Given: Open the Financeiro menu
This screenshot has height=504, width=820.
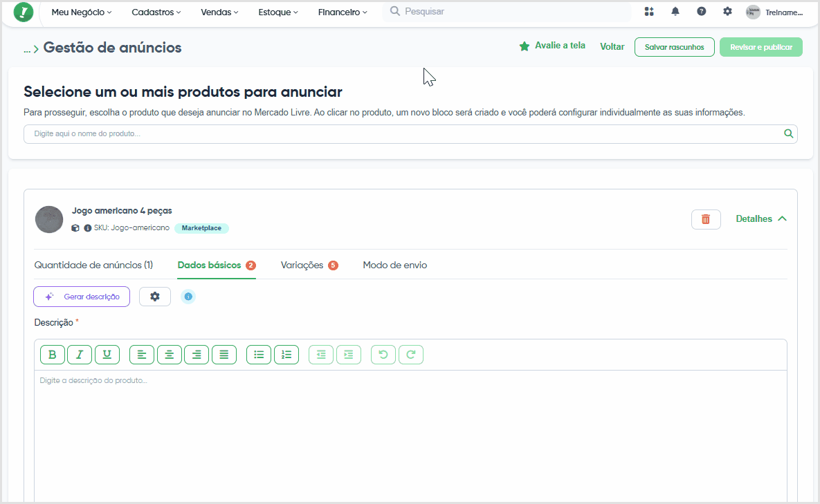Looking at the screenshot, I should click(343, 12).
